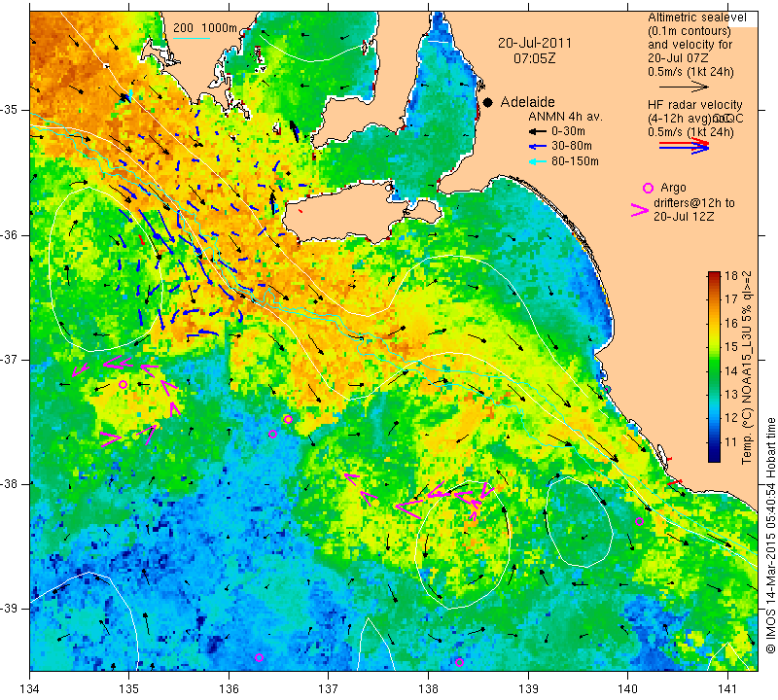This screenshot has width=778, height=700.
Task: Click the 0-30m depth label
Action: click(568, 131)
